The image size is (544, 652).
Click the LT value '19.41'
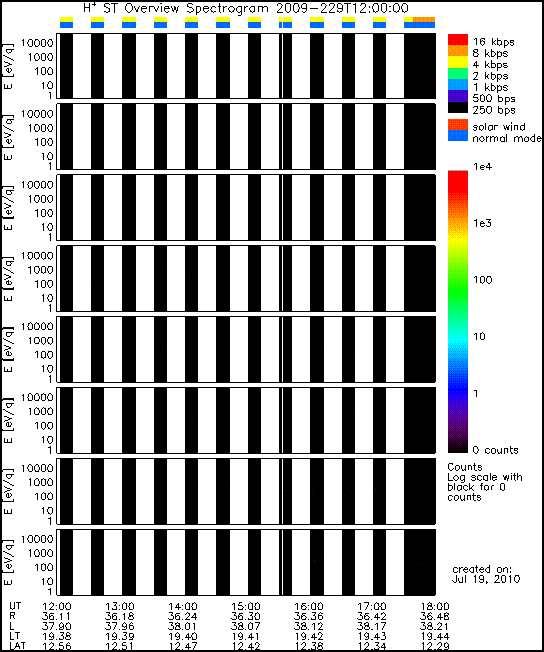tap(245, 637)
